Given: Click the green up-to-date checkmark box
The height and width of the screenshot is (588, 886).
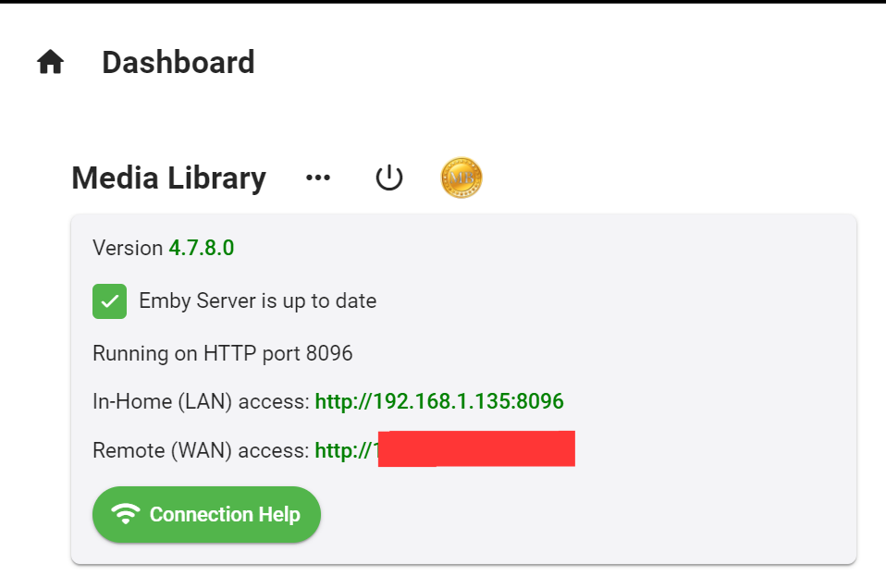Looking at the screenshot, I should tap(109, 301).
